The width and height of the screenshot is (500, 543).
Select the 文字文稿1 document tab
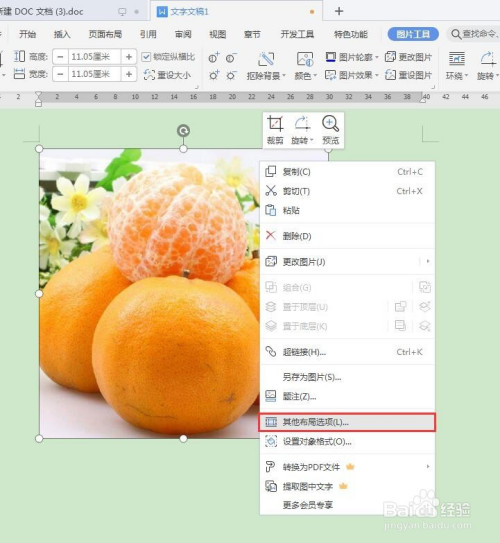pyautogui.click(x=236, y=11)
